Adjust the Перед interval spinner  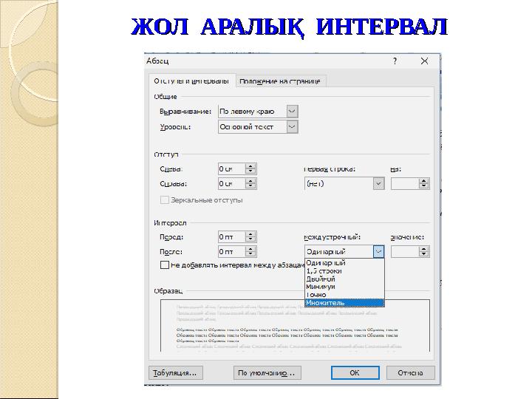[250, 237]
